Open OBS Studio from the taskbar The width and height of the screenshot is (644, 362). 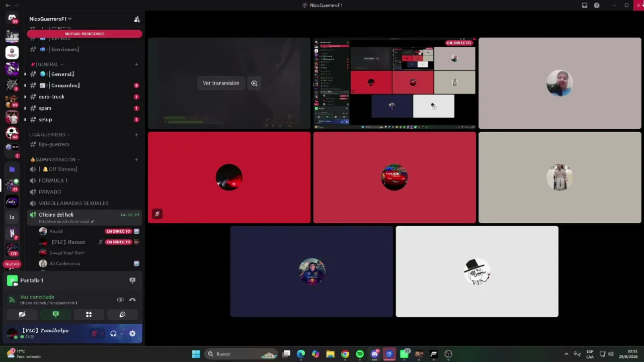pos(448,354)
